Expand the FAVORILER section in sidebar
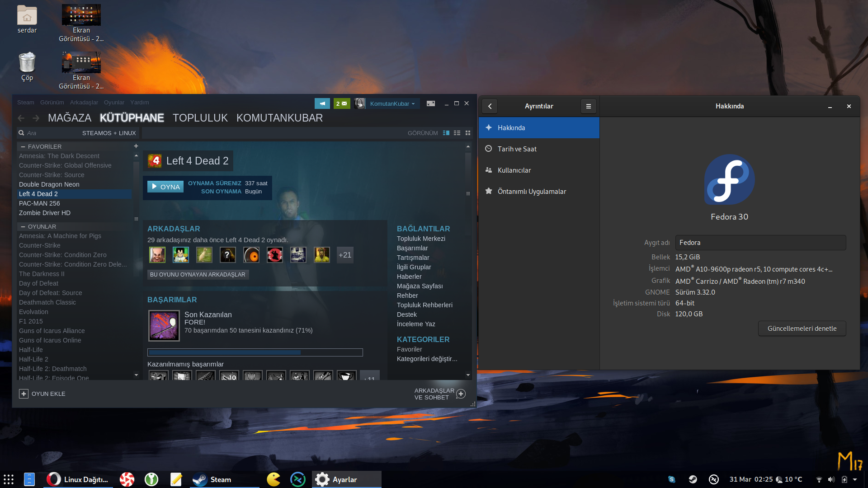Image resolution: width=868 pixels, height=488 pixels. [22, 146]
